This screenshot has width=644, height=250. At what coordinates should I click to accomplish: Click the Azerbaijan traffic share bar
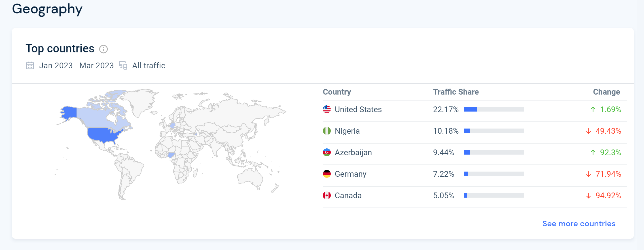coord(494,152)
